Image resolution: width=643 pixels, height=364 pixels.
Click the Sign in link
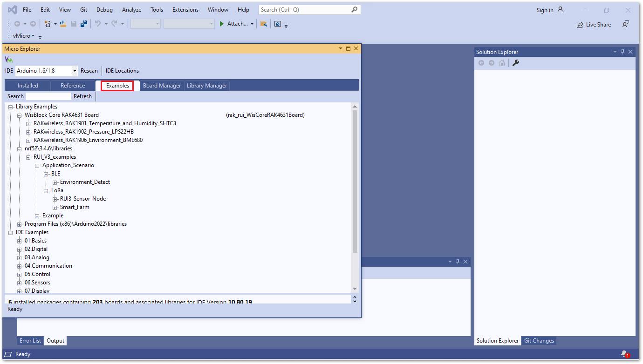545,10
